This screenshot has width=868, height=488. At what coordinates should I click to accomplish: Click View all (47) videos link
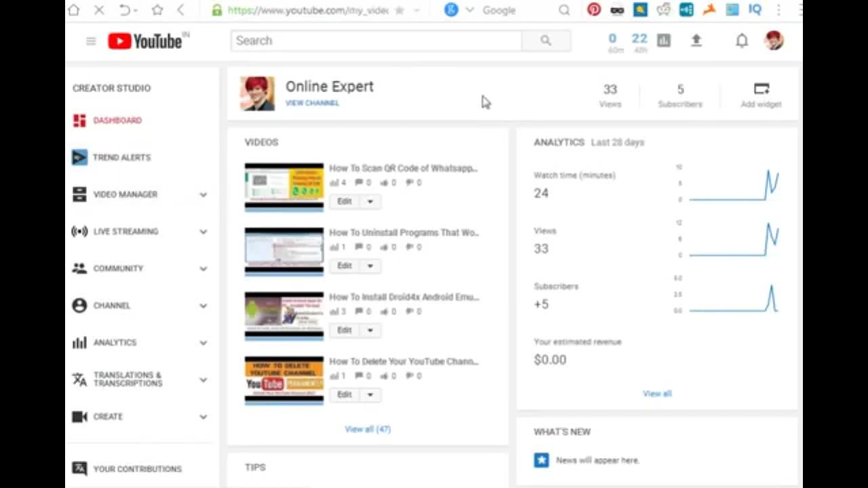click(x=368, y=429)
